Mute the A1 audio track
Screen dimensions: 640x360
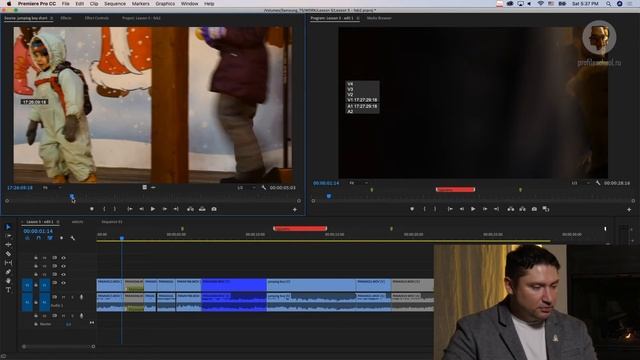coord(64,297)
